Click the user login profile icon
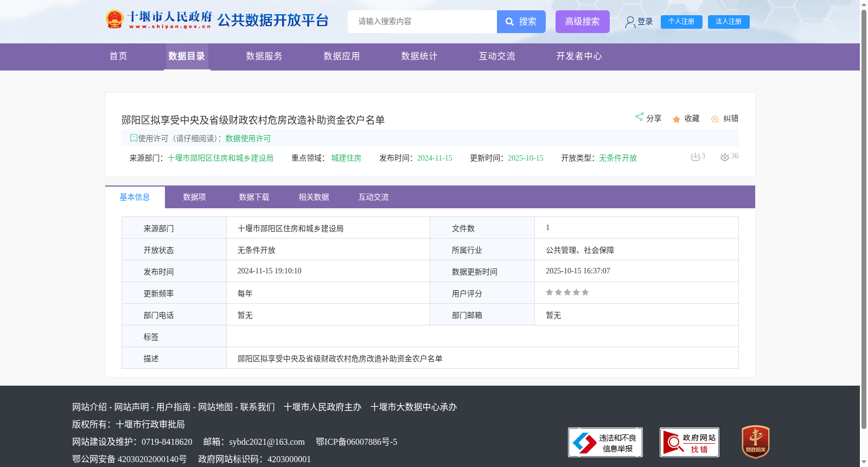Screen dimensions: 868x467 [630, 22]
